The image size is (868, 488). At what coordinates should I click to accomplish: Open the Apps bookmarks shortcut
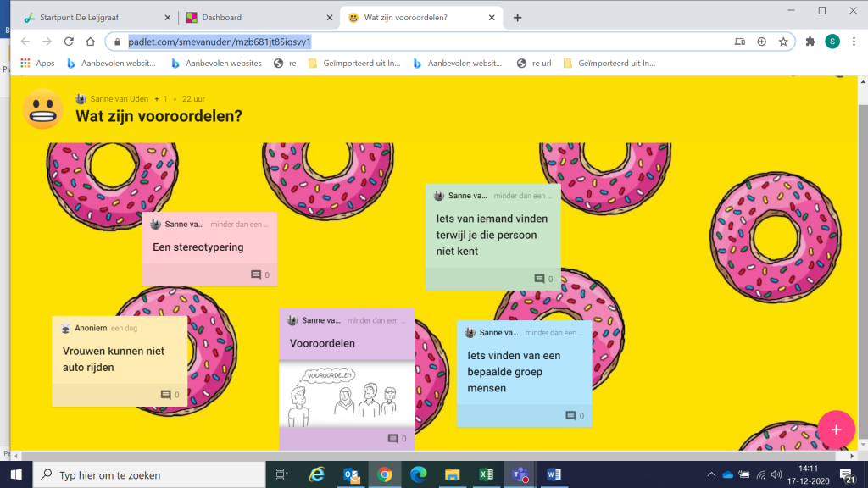click(37, 63)
